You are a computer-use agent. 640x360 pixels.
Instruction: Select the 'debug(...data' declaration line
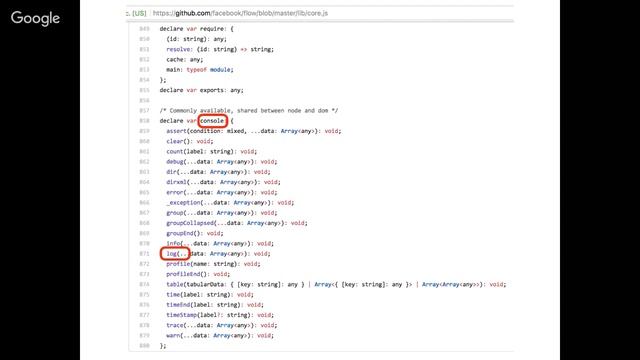click(x=222, y=162)
